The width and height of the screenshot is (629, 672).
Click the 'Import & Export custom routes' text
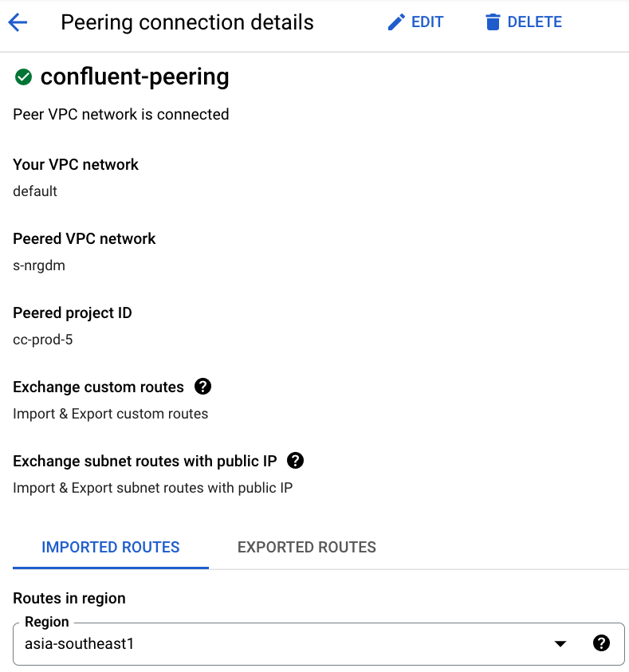pyautogui.click(x=111, y=414)
